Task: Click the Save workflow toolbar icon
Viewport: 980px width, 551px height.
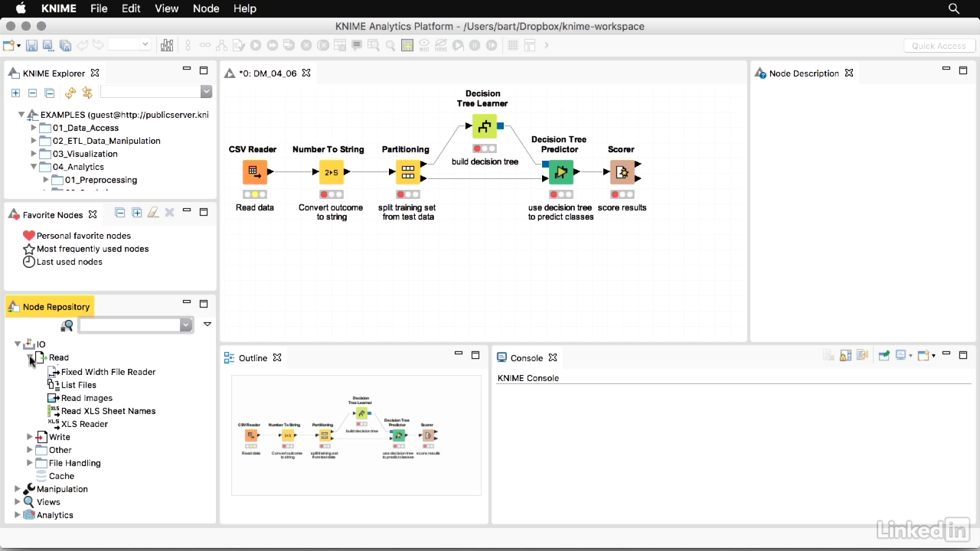Action: point(31,46)
